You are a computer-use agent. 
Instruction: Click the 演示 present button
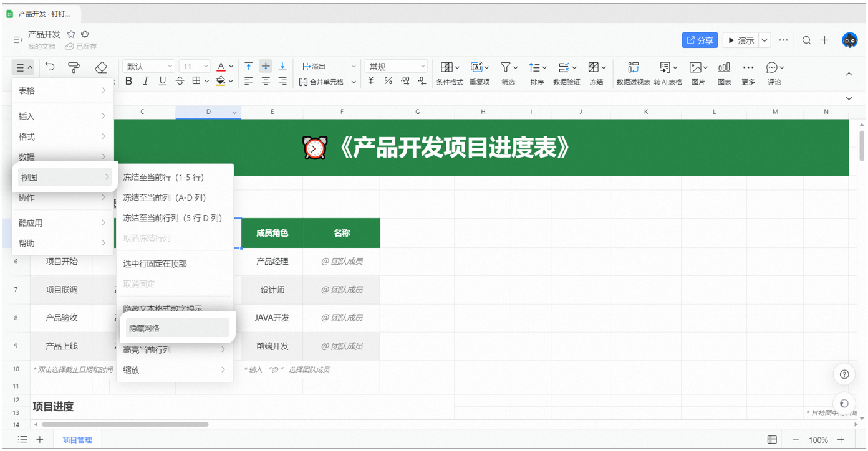pyautogui.click(x=740, y=40)
